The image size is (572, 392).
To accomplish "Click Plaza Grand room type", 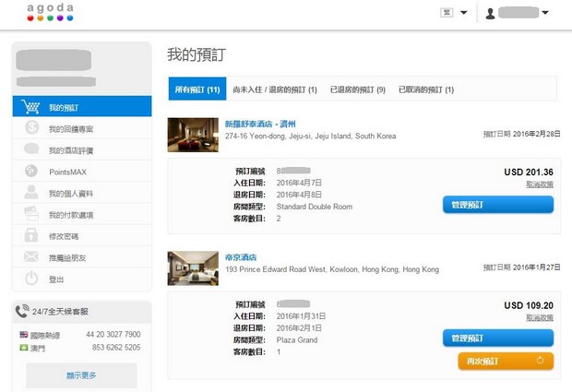I will 297,339.
